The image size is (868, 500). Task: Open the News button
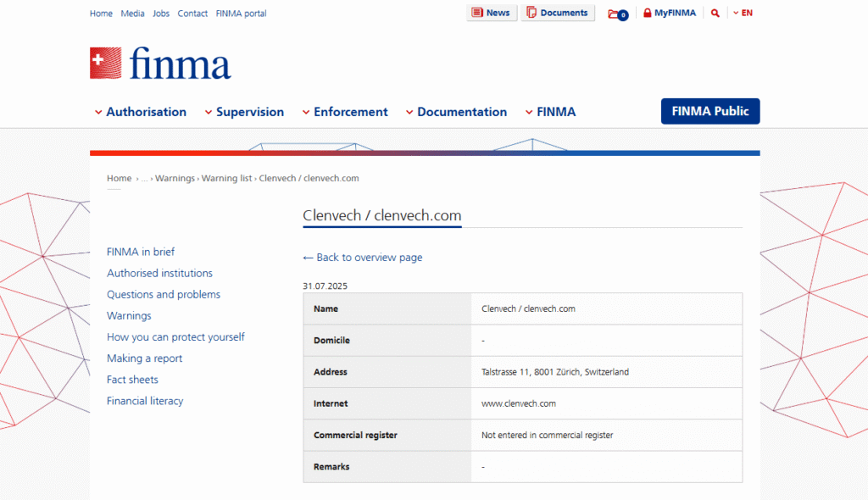click(491, 13)
